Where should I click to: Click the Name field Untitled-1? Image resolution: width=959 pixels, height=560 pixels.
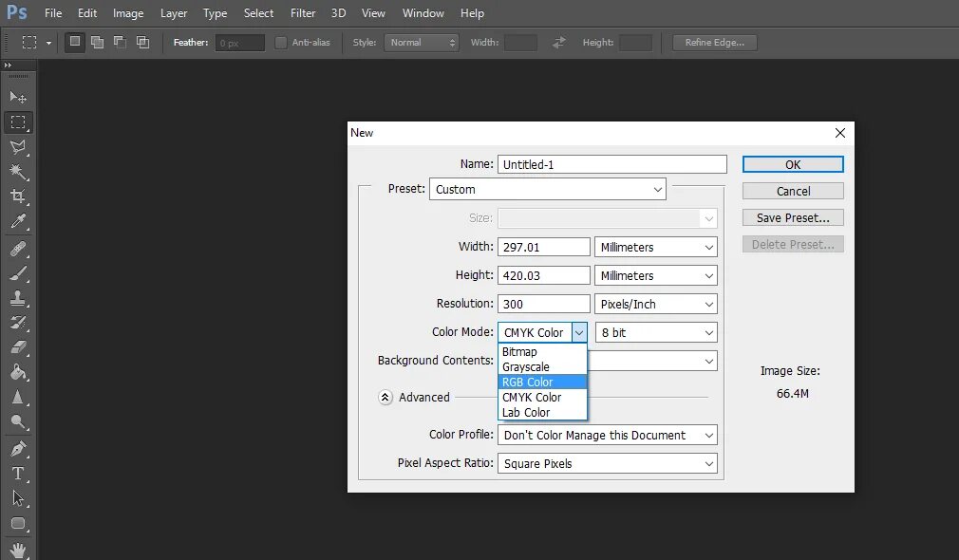[x=612, y=164]
